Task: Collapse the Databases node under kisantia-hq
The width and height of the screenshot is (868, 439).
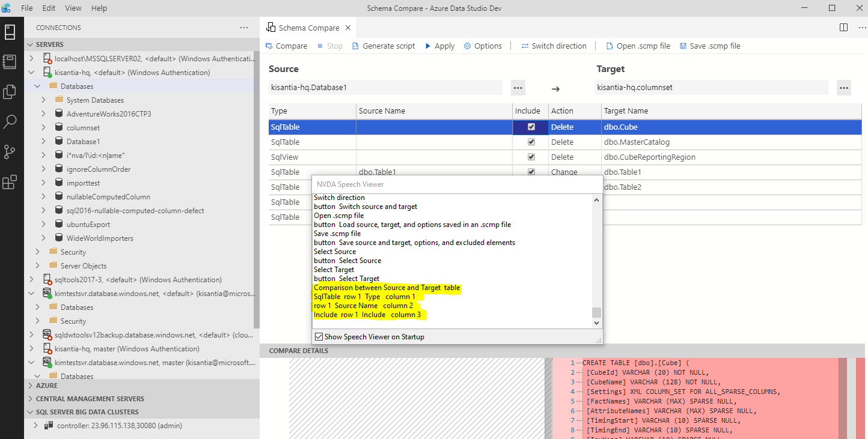Action: 37,86
